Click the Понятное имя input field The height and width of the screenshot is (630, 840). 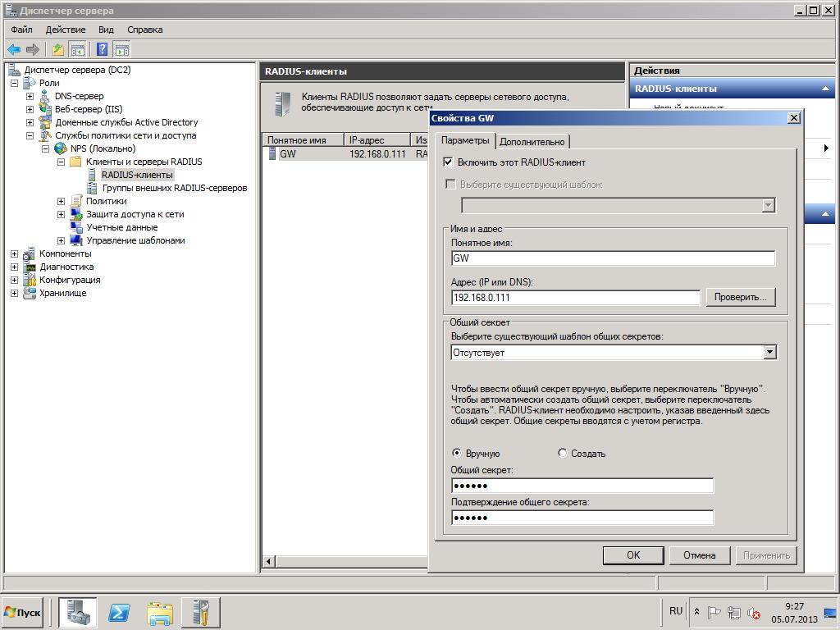613,258
